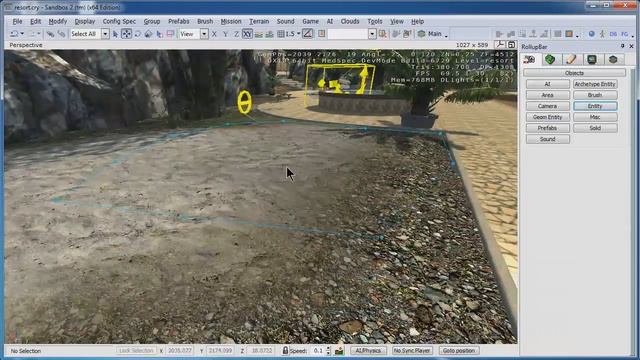Activate the Select and Rotate tool
The height and width of the screenshot is (360, 640).
click(x=138, y=34)
